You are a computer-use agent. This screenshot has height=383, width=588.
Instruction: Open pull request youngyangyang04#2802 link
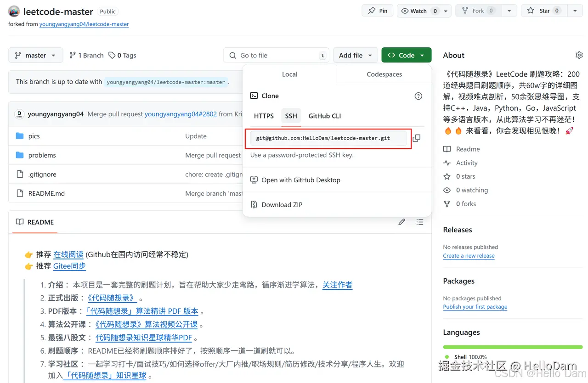181,114
